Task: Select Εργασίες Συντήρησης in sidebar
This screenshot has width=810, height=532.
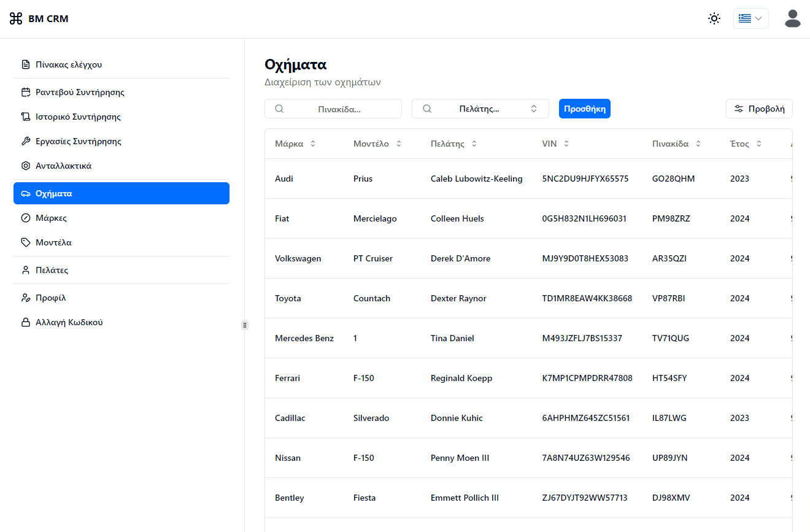Action: [x=121, y=141]
